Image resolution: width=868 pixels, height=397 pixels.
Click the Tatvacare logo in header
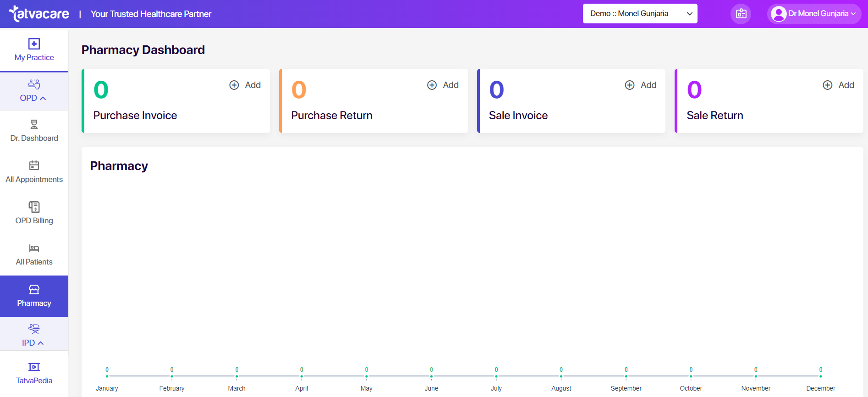pyautogui.click(x=39, y=14)
